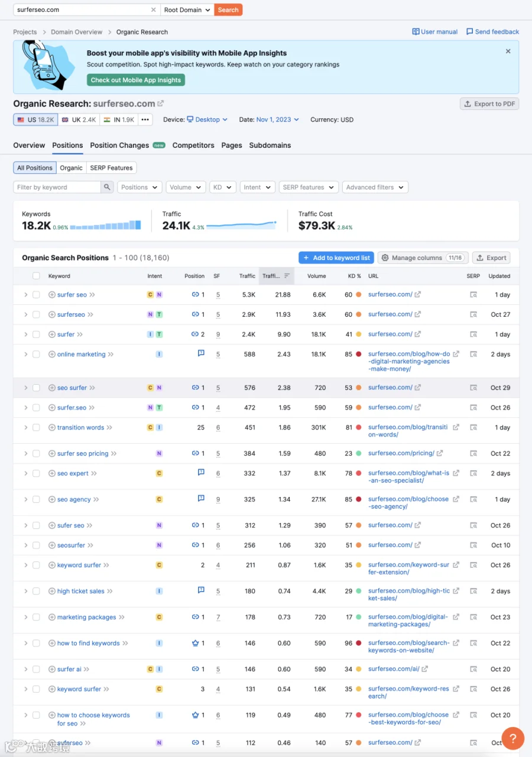The width and height of the screenshot is (532, 757).
Task: Click the Add to keyword list button
Action: coord(336,258)
